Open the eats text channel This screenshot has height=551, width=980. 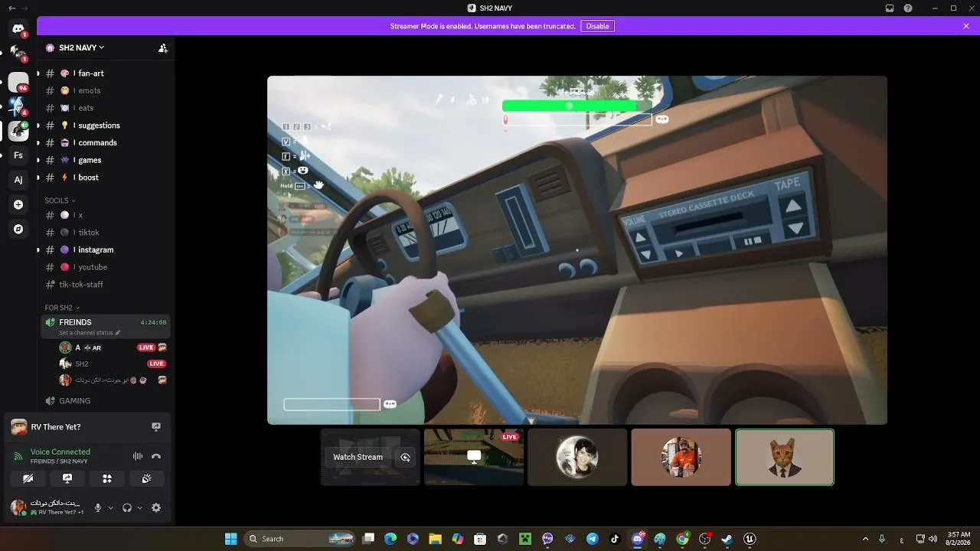tap(106, 108)
